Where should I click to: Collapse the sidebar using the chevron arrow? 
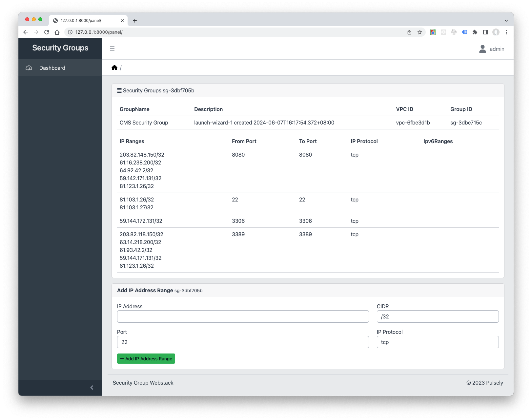92,387
